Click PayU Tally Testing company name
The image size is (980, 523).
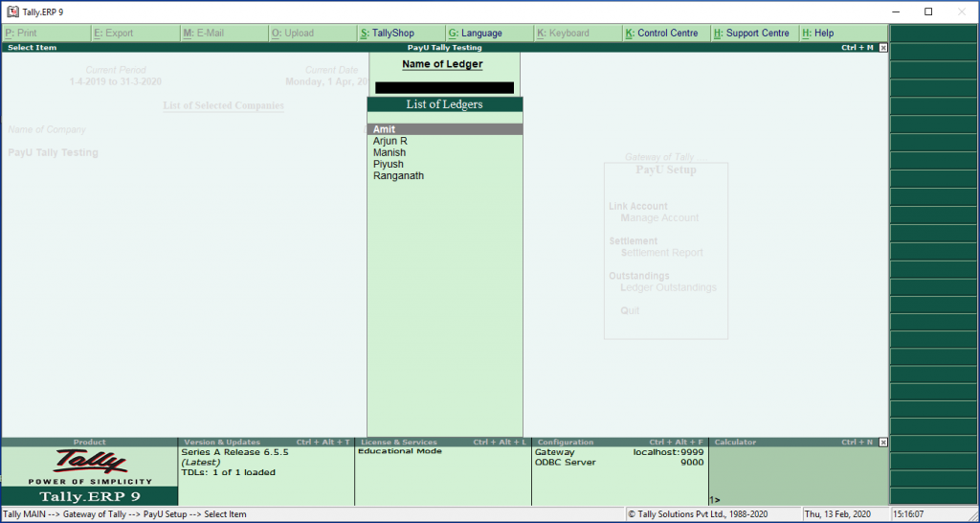pyautogui.click(x=54, y=152)
